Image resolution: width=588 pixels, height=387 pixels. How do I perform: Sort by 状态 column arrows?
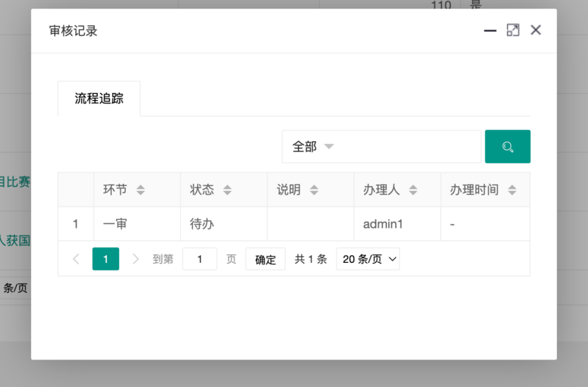pyautogui.click(x=228, y=190)
